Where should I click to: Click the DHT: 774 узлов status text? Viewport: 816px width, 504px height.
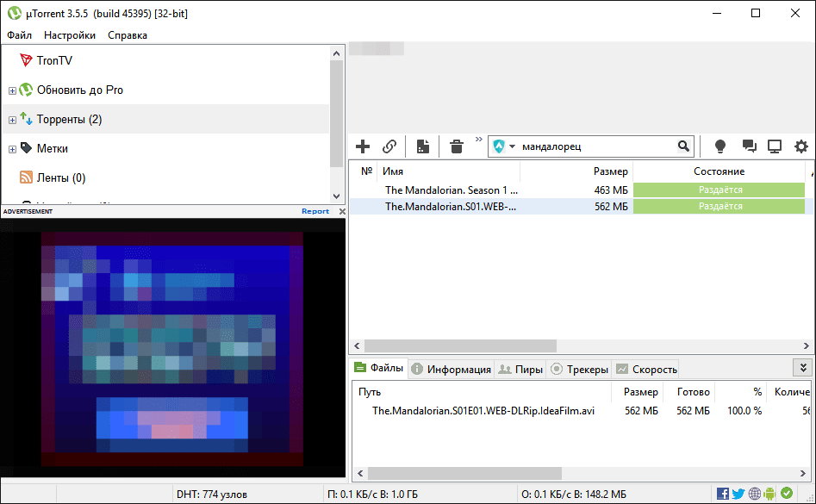click(x=212, y=495)
